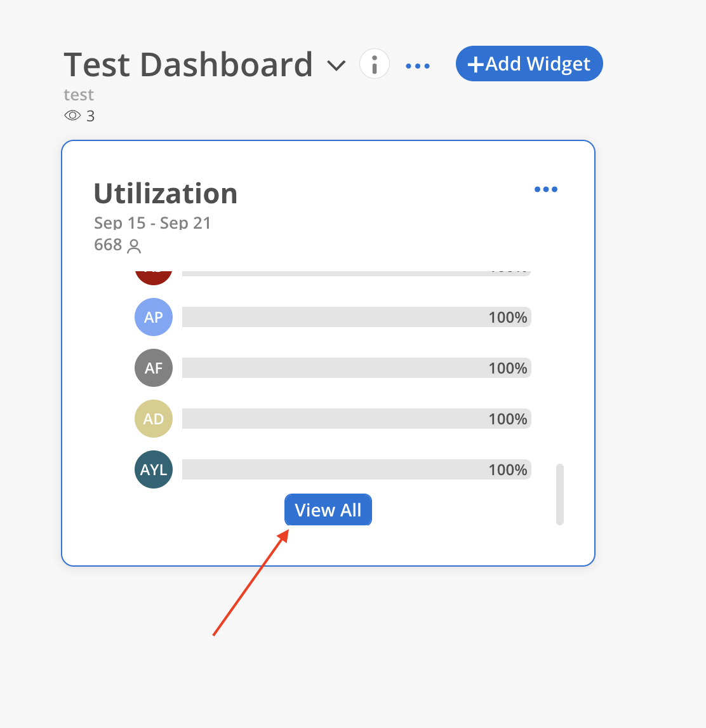Click the Add Widget button
The width and height of the screenshot is (706, 728).
point(529,64)
